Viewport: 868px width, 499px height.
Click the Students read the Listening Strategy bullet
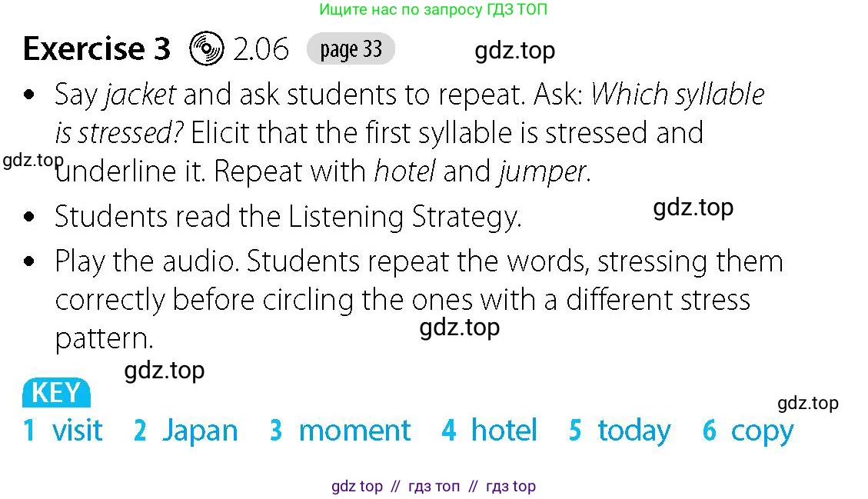point(288,217)
